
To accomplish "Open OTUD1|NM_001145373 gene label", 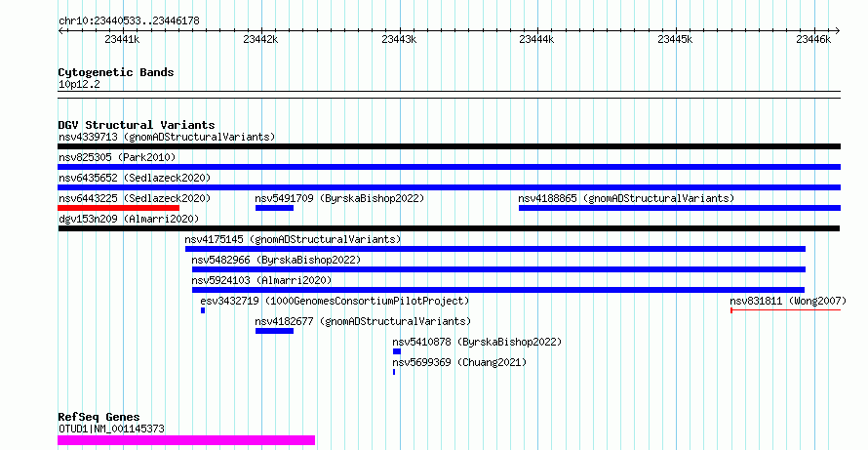I will pyautogui.click(x=111, y=429).
